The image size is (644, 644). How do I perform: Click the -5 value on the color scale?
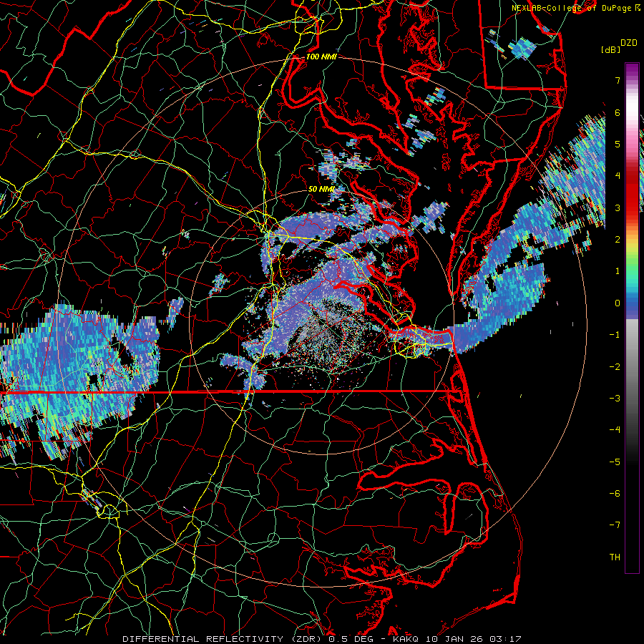(x=615, y=462)
